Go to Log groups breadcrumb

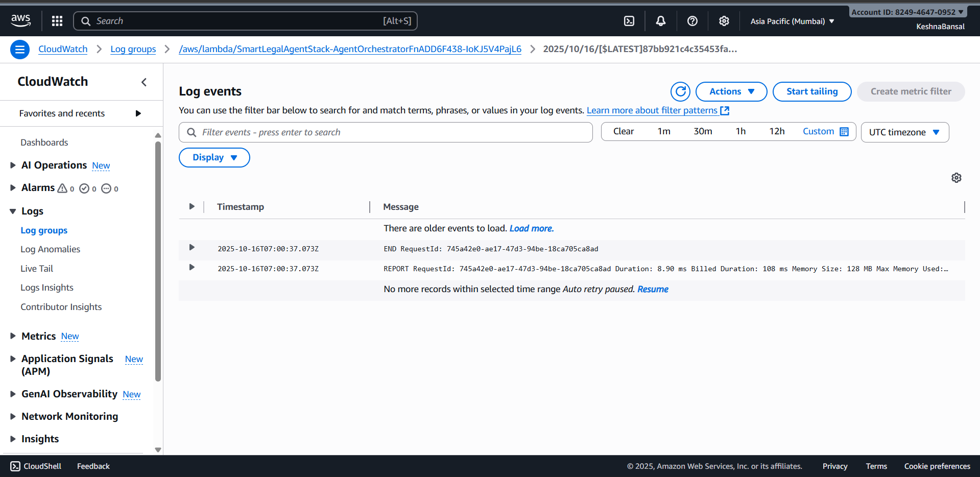[x=133, y=49]
